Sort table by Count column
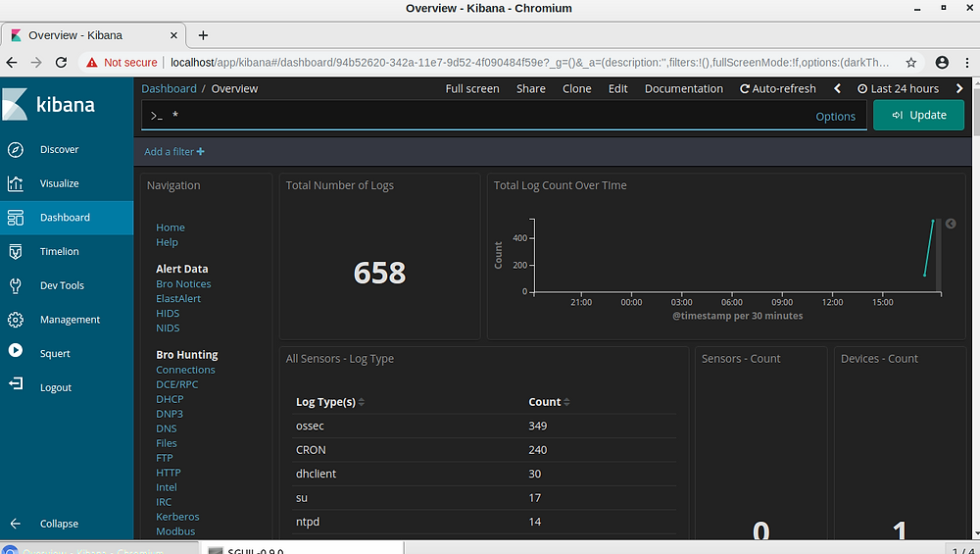Image resolution: width=980 pixels, height=554 pixels. 550,402
